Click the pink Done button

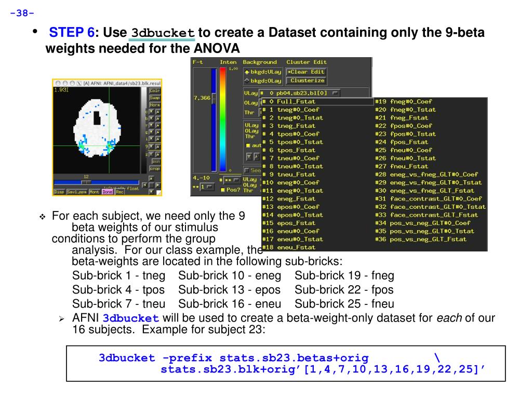[x=107, y=192]
